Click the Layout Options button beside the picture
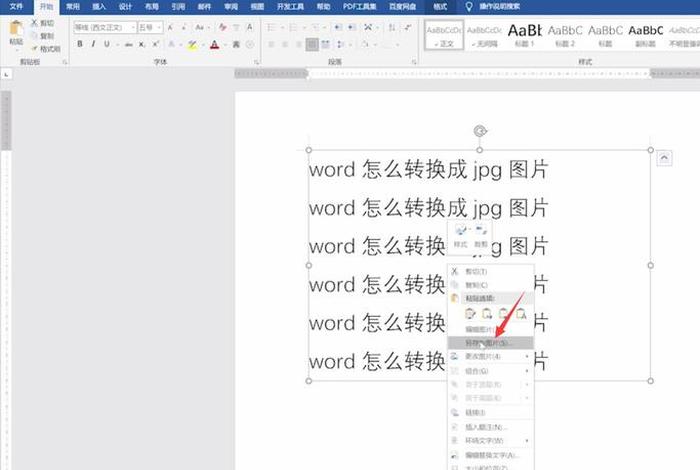 pyautogui.click(x=664, y=158)
